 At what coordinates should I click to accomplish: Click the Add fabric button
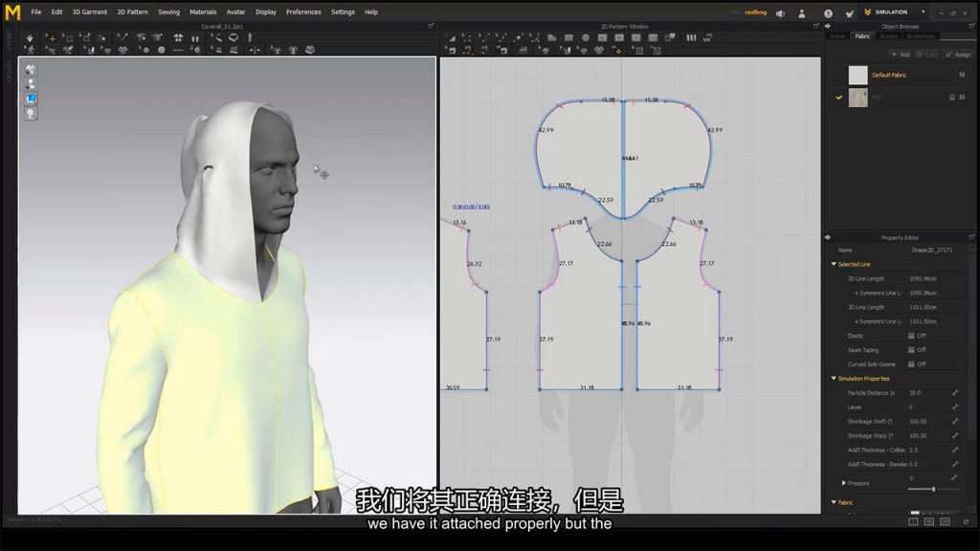click(901, 55)
